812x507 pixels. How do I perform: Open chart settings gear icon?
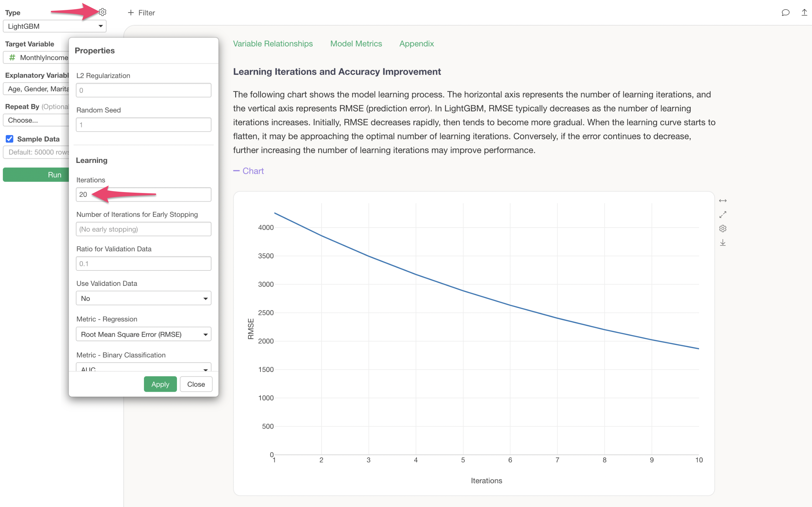coord(722,229)
